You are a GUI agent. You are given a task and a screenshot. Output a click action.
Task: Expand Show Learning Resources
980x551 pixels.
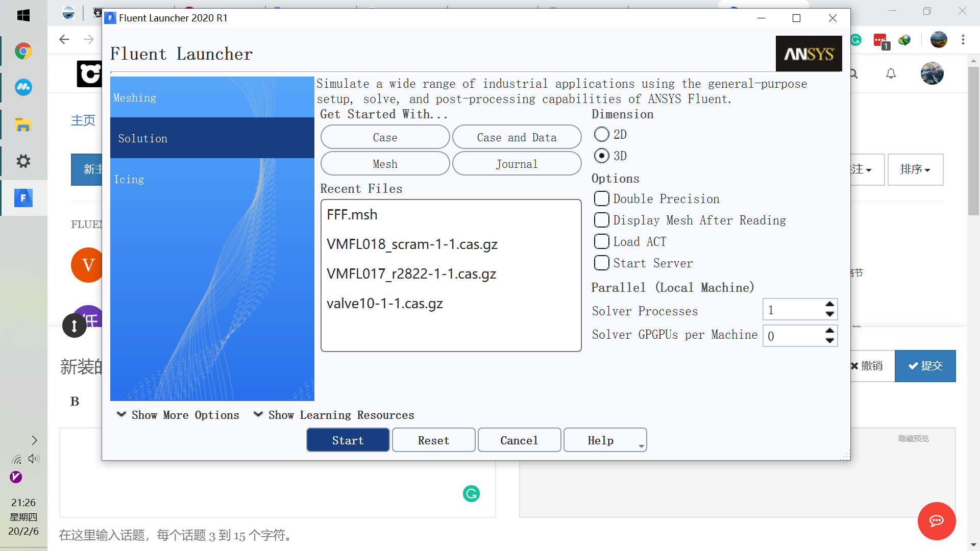click(x=334, y=415)
